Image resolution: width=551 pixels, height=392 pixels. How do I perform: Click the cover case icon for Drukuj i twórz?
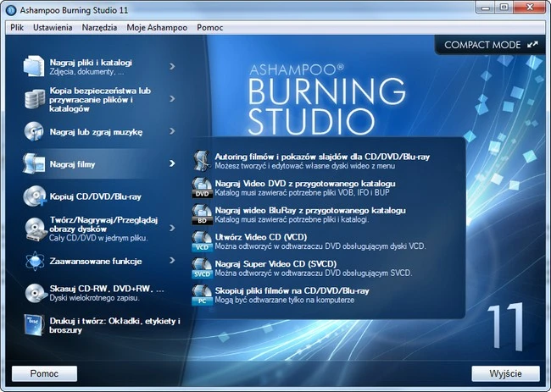[34, 325]
